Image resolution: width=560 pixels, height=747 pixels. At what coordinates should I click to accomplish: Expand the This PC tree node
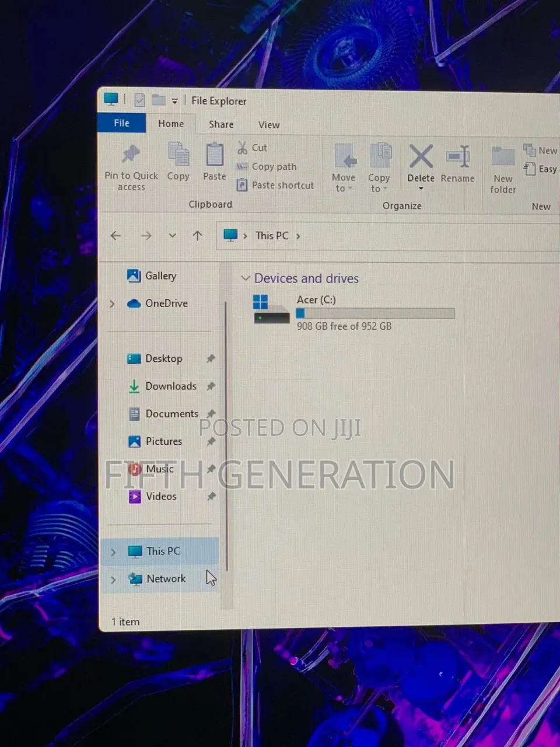click(113, 551)
